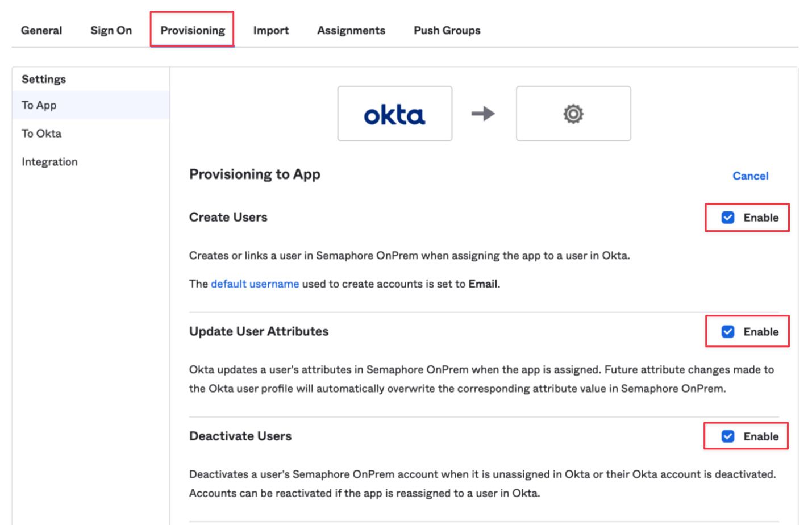Click the bold Email text
This screenshot has width=812, height=525.
point(483,284)
